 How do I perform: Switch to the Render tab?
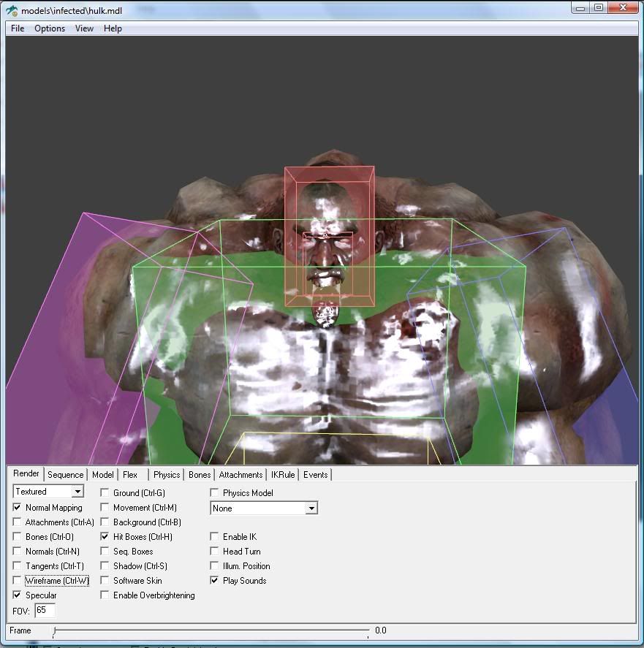click(x=26, y=473)
